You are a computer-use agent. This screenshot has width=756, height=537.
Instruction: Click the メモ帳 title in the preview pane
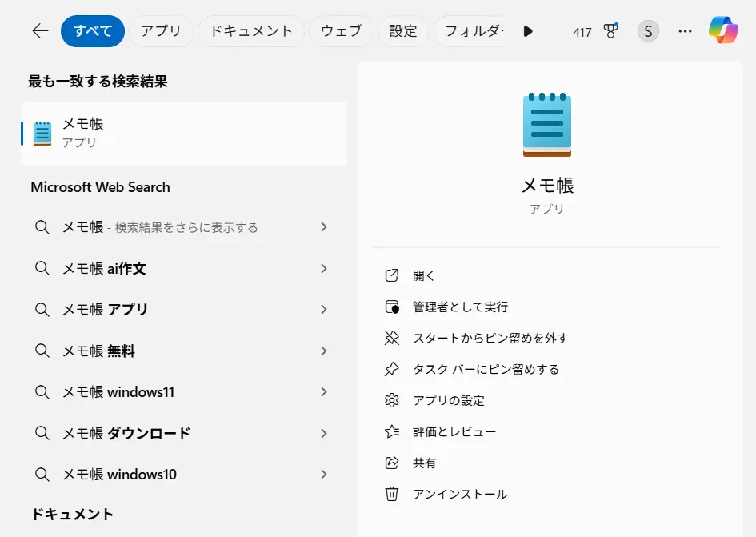pos(548,186)
